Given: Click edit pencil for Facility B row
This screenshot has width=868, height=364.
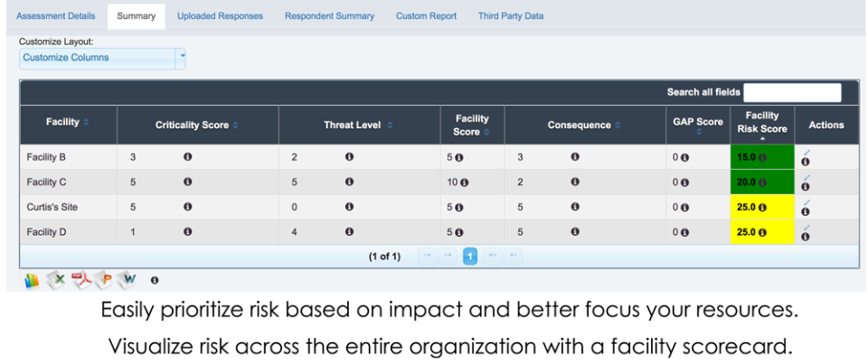Looking at the screenshot, I should click(x=805, y=153).
